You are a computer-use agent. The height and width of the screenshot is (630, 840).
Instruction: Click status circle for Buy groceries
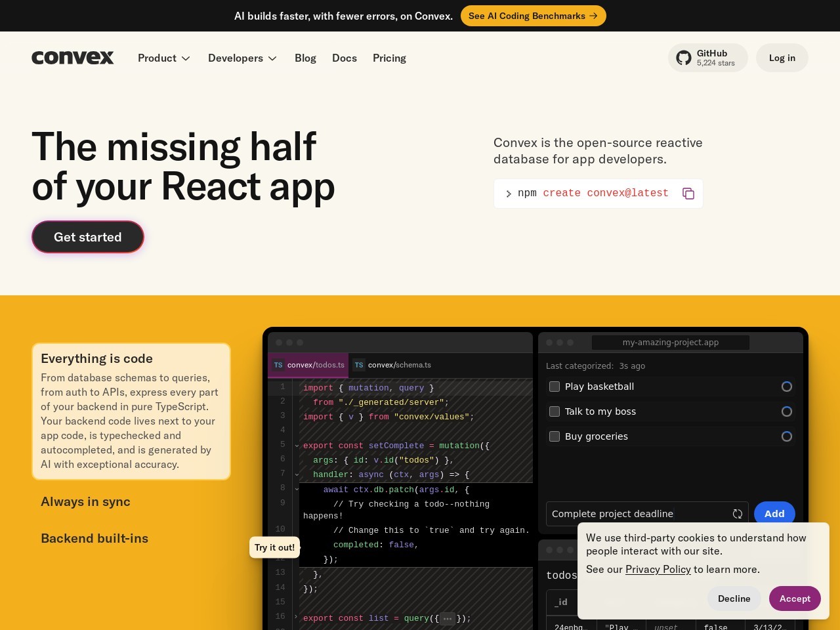(x=787, y=436)
